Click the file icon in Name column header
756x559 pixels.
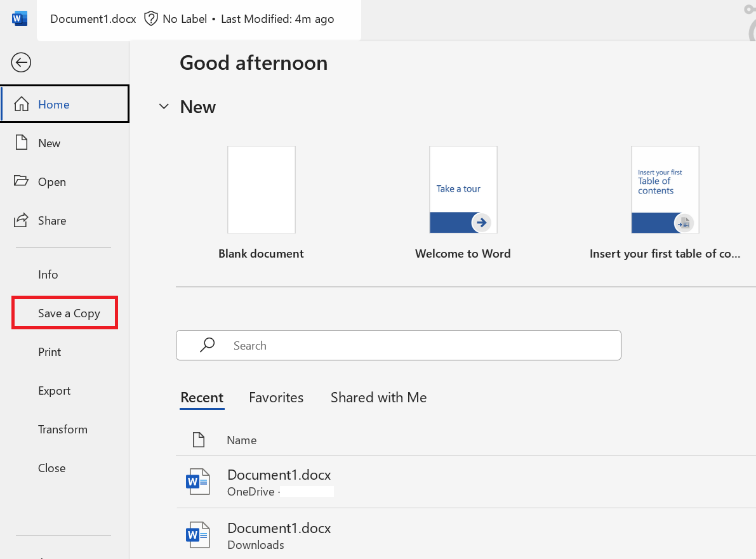pos(199,440)
